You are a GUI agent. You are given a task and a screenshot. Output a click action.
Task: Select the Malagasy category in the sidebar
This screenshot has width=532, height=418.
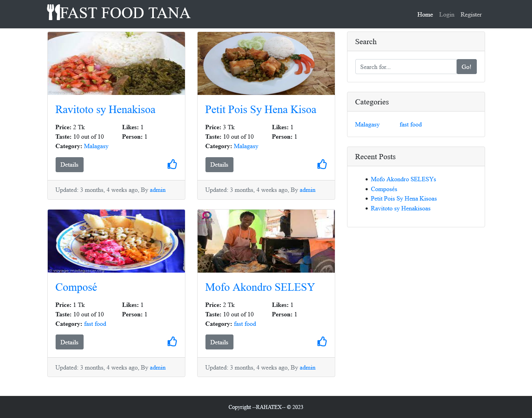367,124
